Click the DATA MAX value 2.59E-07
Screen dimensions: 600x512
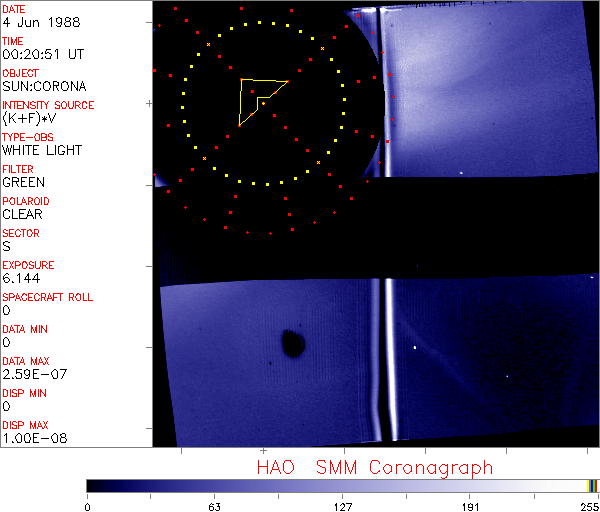(x=31, y=374)
